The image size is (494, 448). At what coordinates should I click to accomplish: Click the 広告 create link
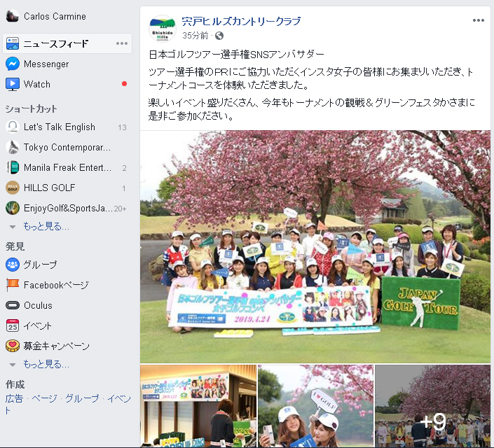(x=14, y=399)
